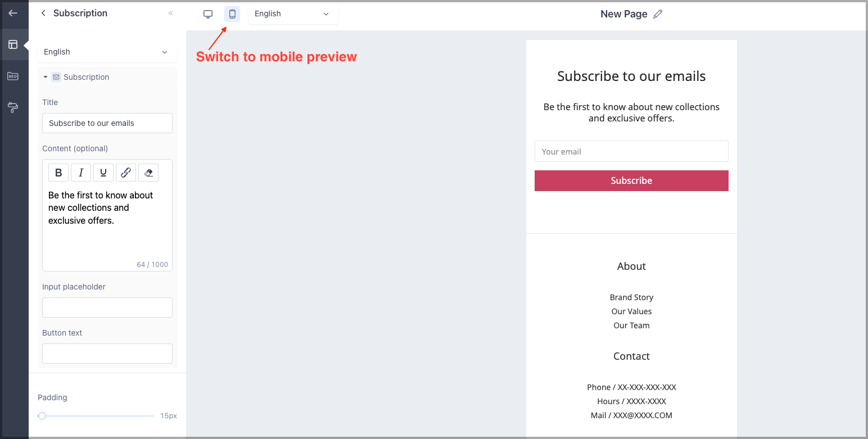The width and height of the screenshot is (868, 439).
Task: Collapse the panel with double chevron
Action: click(171, 13)
